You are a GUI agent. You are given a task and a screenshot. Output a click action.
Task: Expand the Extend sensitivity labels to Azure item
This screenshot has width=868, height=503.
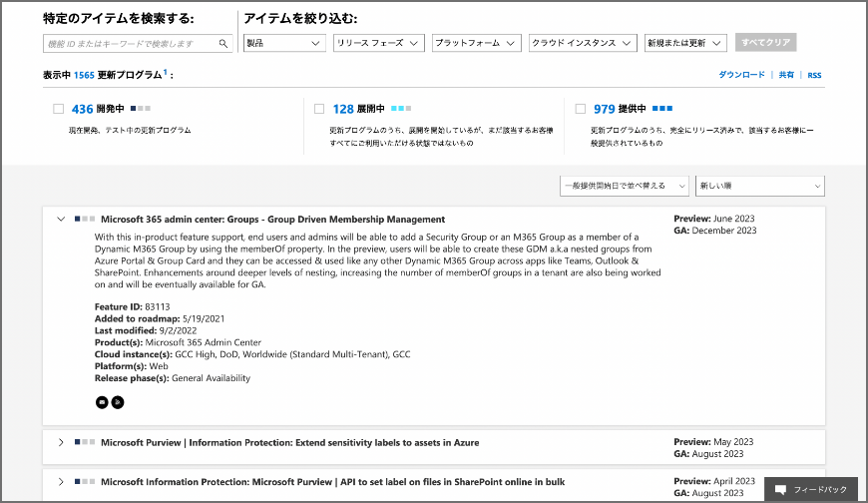(61, 442)
